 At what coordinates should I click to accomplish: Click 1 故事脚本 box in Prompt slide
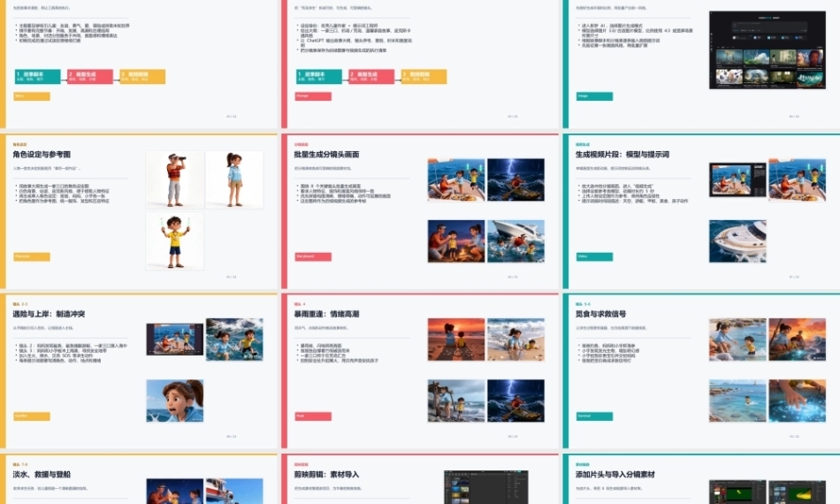pyautogui.click(x=318, y=77)
